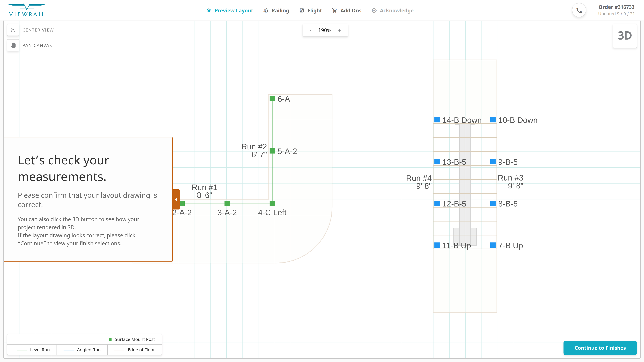Open the Railing tab

point(276,11)
